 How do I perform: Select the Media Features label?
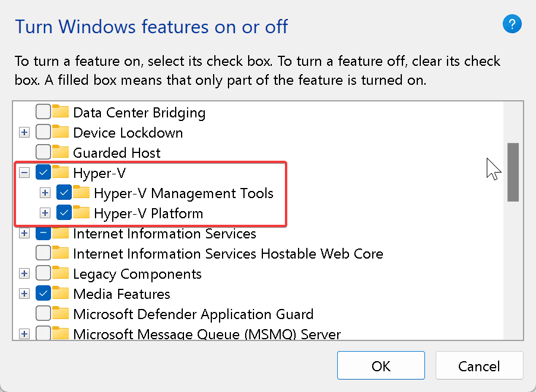121,294
